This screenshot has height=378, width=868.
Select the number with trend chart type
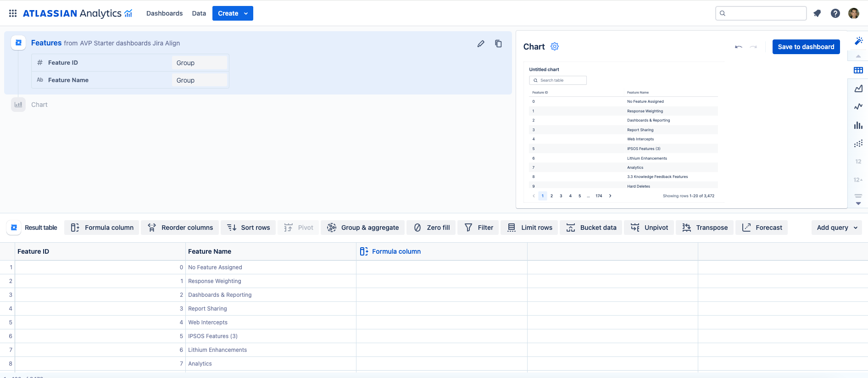pos(858,180)
